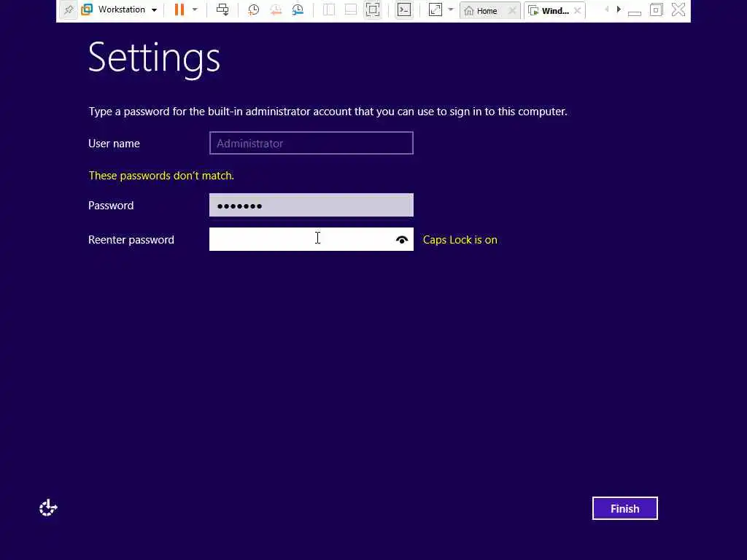The height and width of the screenshot is (560, 747).
Task: Take a snapshot of this VM
Action: [x=253, y=9]
